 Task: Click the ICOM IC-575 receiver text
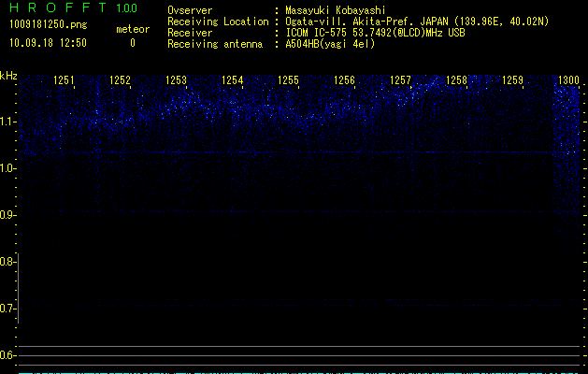point(375,33)
